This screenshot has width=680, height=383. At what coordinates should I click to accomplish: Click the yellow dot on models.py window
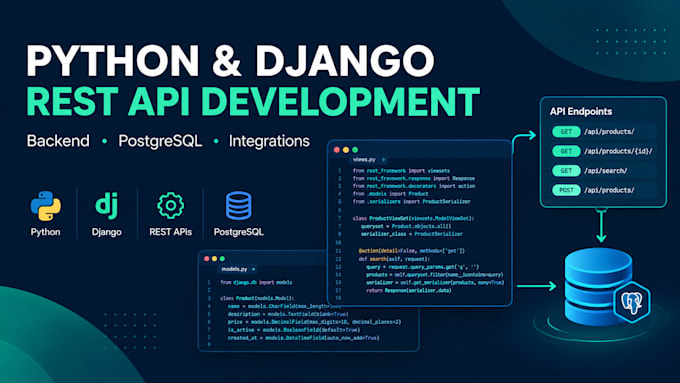coord(214,259)
